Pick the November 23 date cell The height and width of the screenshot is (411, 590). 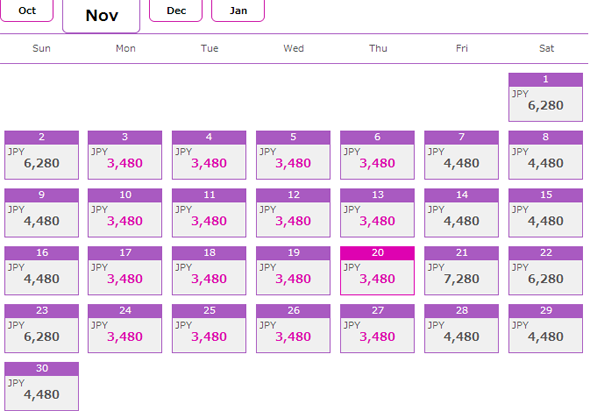pyautogui.click(x=41, y=329)
